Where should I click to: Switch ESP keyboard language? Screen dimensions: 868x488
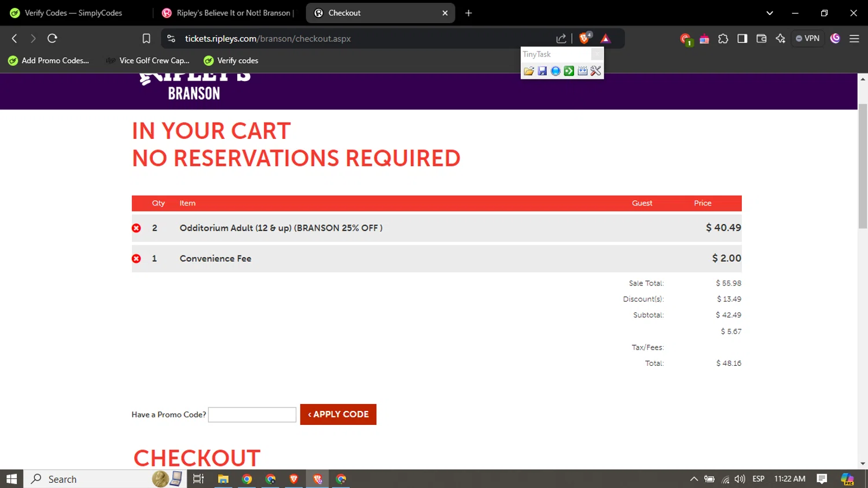(758, 479)
